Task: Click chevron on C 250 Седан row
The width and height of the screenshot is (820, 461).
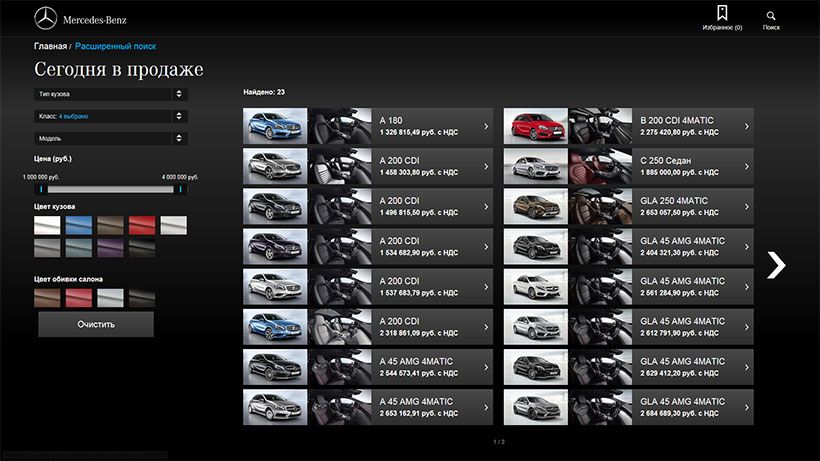Action: point(746,167)
